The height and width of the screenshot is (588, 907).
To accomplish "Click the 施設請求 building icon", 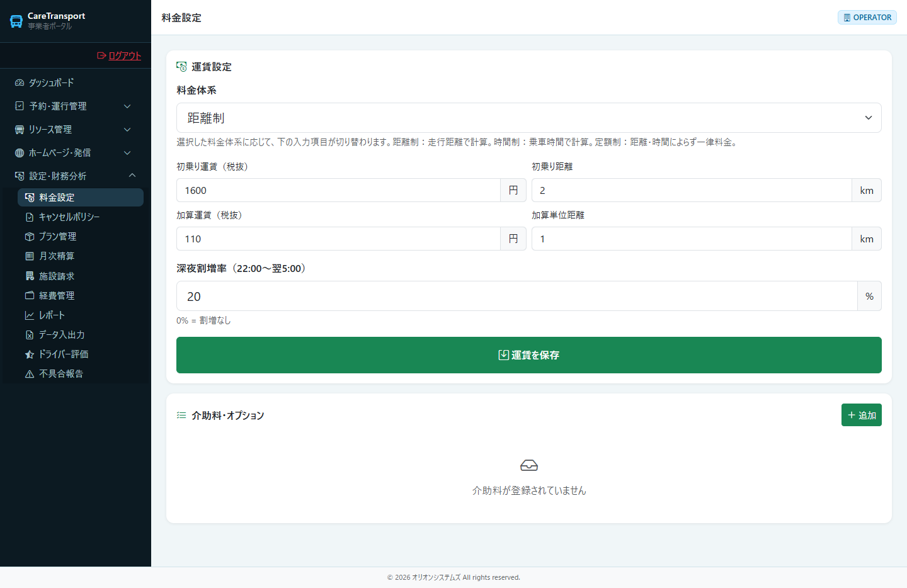I will (x=30, y=276).
